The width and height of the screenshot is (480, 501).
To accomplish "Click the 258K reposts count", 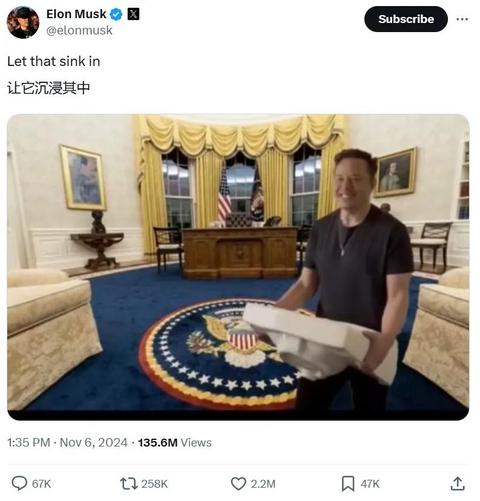I will (x=154, y=484).
